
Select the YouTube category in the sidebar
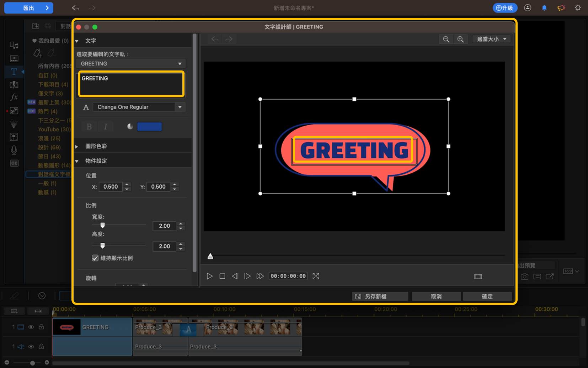tap(54, 130)
